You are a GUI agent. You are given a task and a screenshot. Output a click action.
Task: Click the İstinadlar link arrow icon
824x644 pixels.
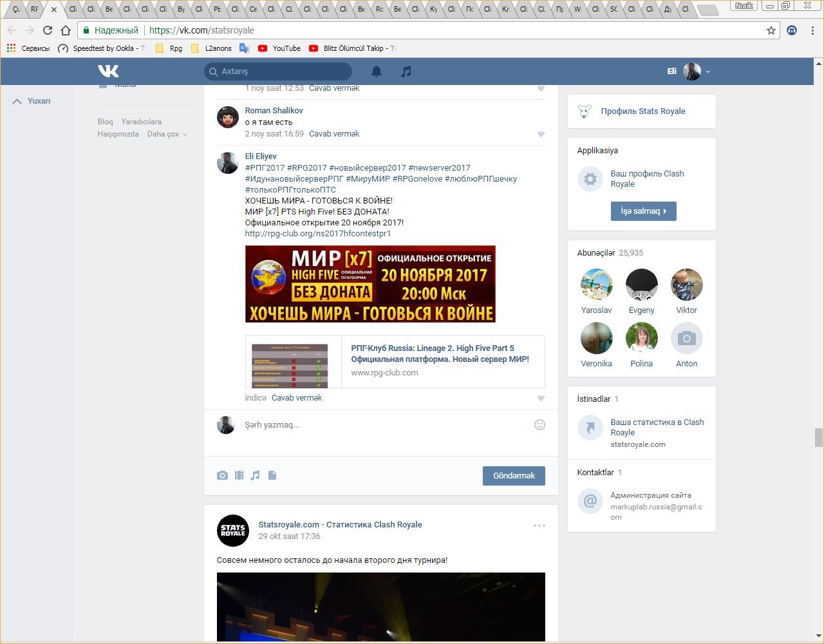[590, 427]
